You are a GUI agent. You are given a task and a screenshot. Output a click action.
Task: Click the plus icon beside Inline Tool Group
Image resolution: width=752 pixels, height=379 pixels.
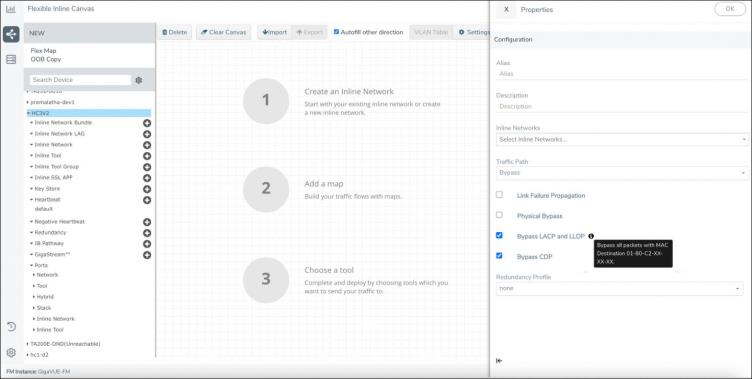tap(147, 167)
